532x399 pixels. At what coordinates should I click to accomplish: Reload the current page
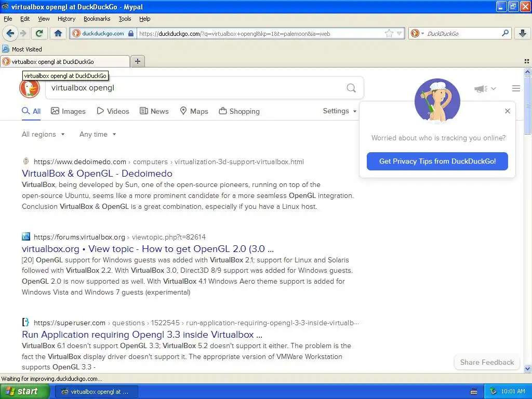39,33
